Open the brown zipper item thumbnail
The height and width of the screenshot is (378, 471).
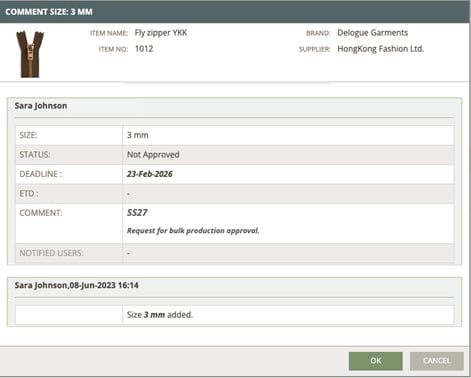pyautogui.click(x=30, y=54)
